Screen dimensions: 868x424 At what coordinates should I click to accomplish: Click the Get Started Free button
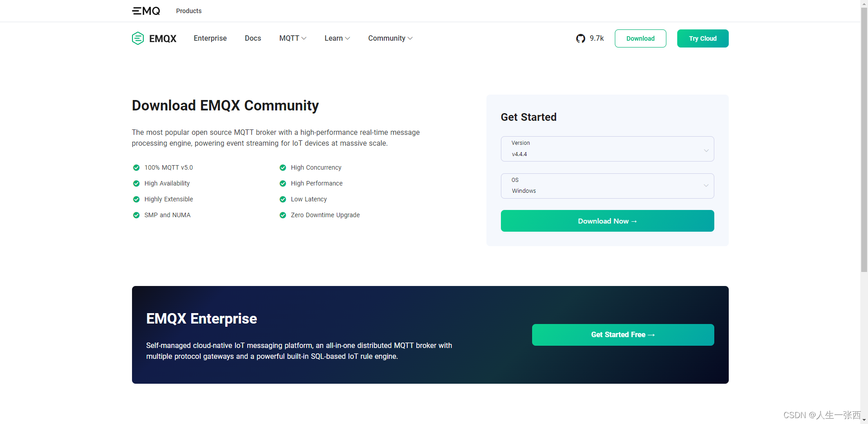pyautogui.click(x=623, y=335)
